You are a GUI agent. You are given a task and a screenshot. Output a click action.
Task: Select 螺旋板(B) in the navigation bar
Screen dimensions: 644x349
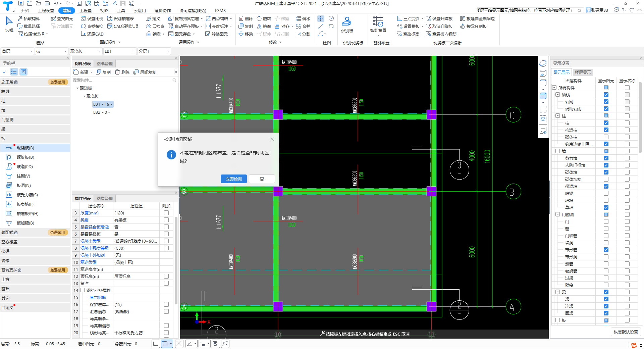[x=25, y=157]
